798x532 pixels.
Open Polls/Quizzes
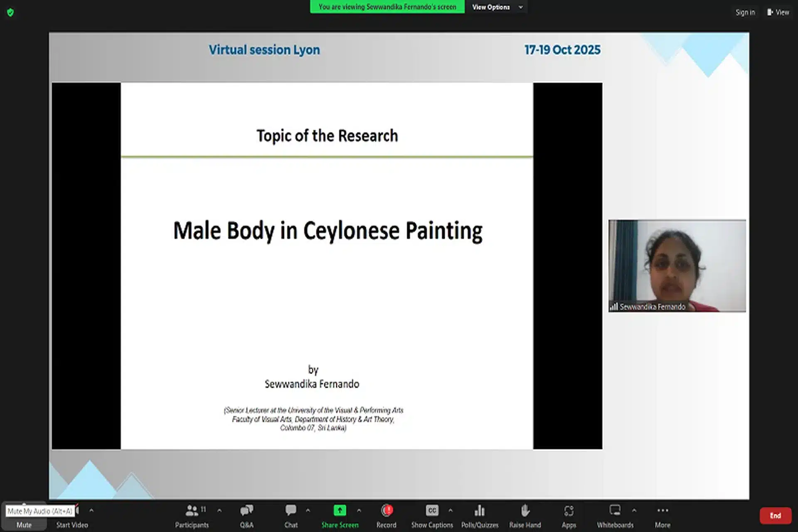[480, 510]
